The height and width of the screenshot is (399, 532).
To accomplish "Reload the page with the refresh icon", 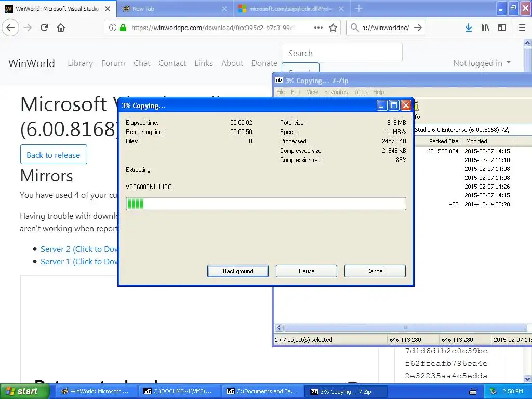I will tap(45, 28).
